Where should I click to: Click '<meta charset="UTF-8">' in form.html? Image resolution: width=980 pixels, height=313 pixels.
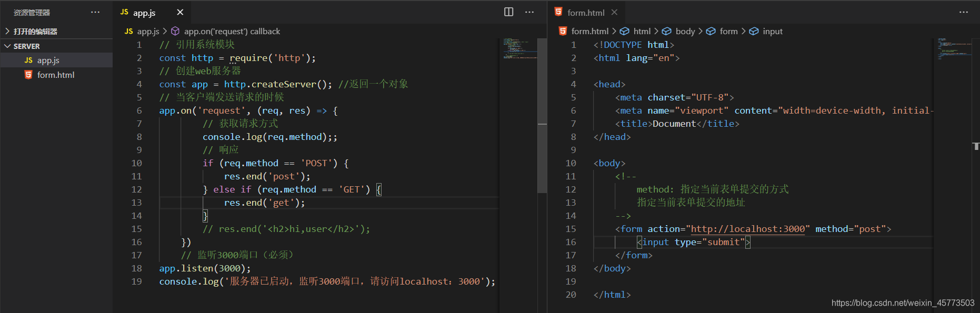click(674, 97)
